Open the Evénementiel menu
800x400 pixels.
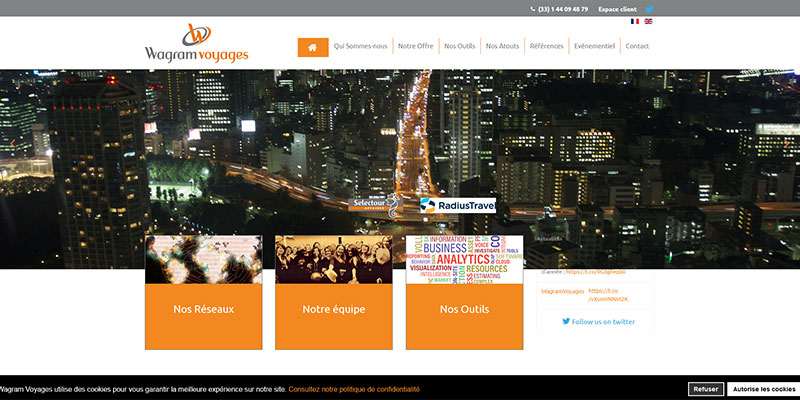(594, 46)
